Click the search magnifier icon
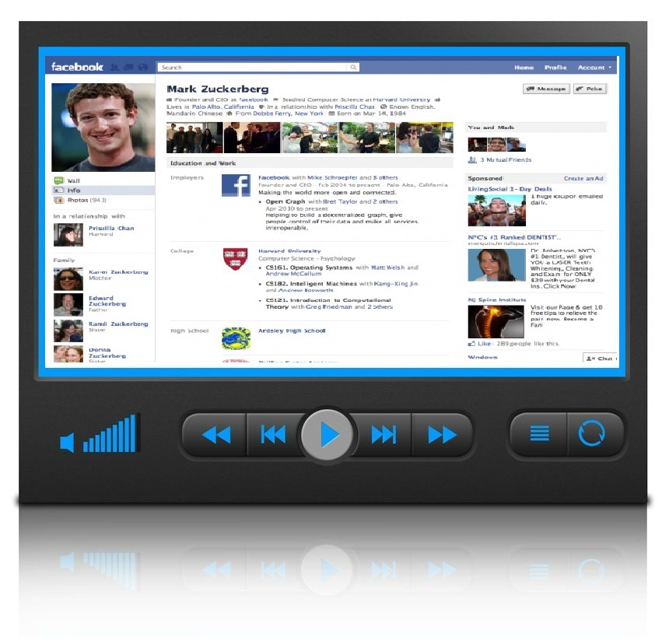The height and width of the screenshot is (644, 669). click(x=354, y=68)
